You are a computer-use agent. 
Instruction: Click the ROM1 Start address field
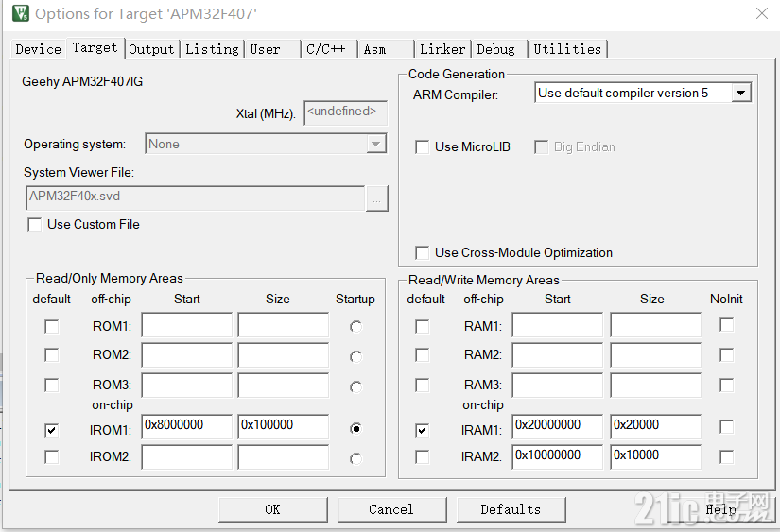(186, 325)
